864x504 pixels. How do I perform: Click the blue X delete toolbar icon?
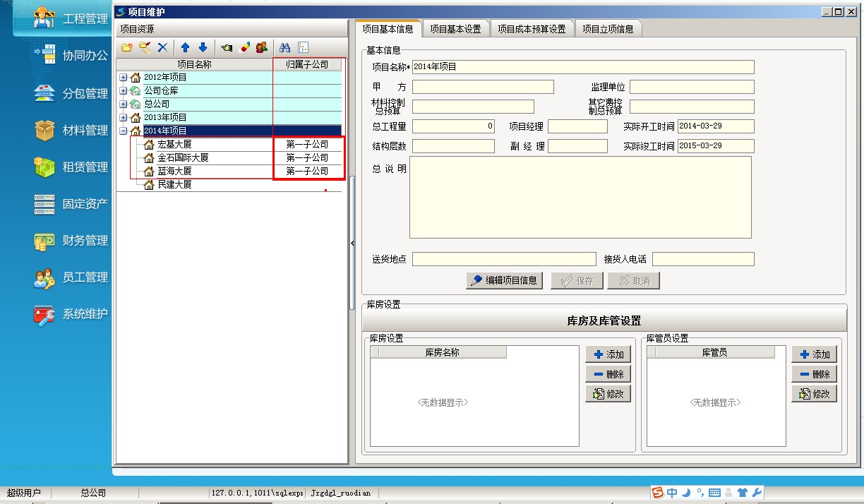point(162,47)
